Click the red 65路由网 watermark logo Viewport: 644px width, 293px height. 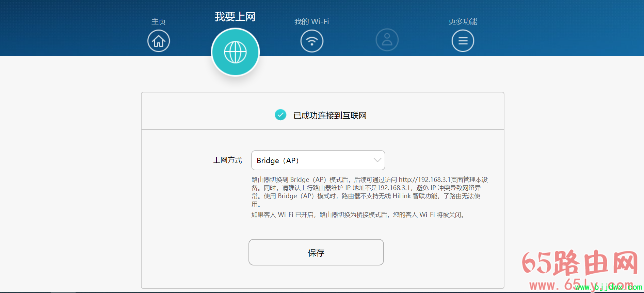coord(580,263)
